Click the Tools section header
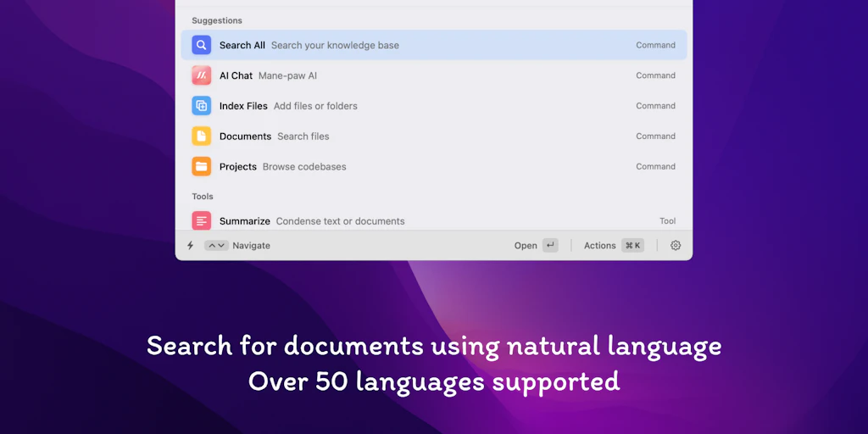This screenshot has height=434, width=868. click(203, 197)
